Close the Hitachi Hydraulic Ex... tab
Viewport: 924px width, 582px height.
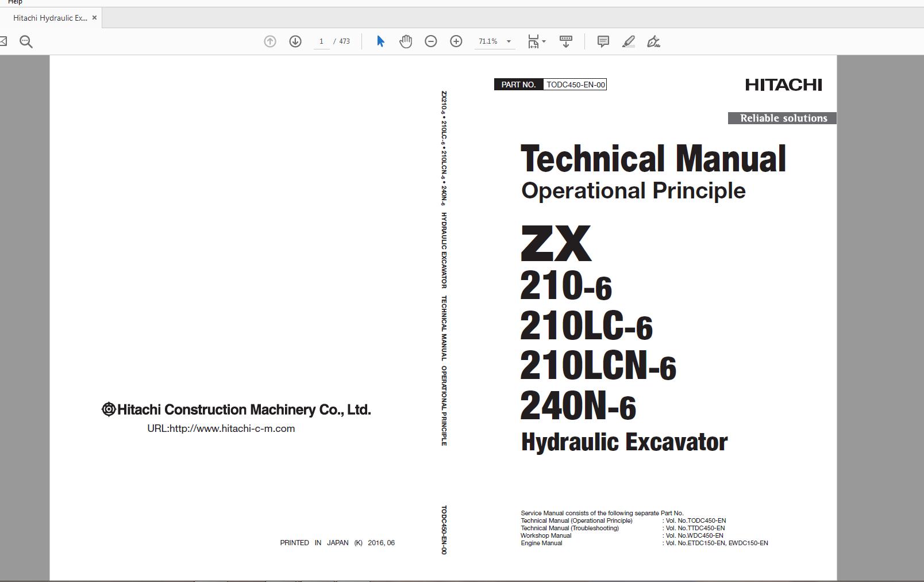tap(95, 18)
